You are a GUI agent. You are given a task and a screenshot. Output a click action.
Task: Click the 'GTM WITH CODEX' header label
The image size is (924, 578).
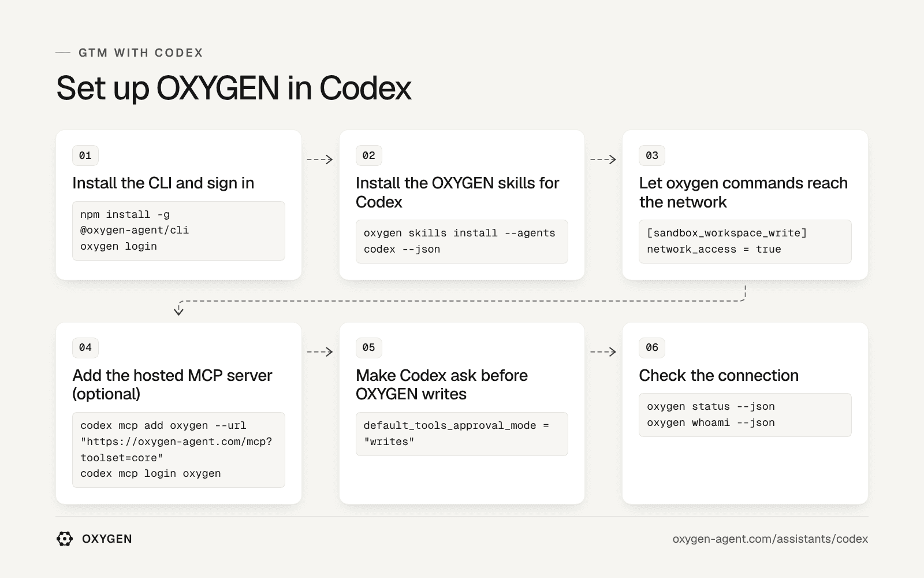[141, 53]
